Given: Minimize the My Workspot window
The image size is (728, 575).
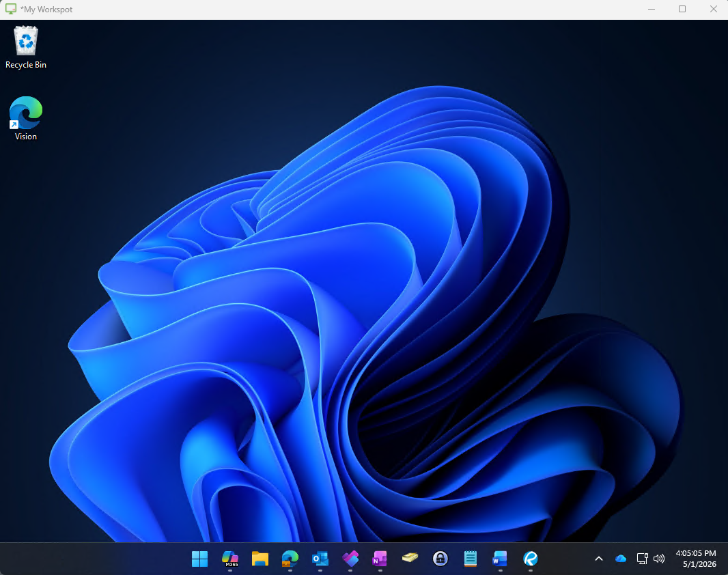Looking at the screenshot, I should tap(652, 9).
